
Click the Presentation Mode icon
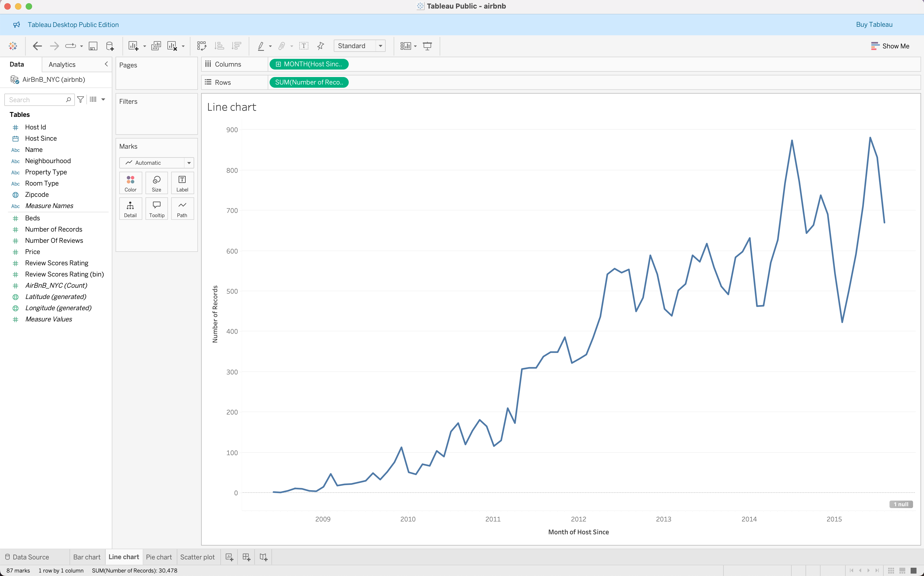click(427, 46)
